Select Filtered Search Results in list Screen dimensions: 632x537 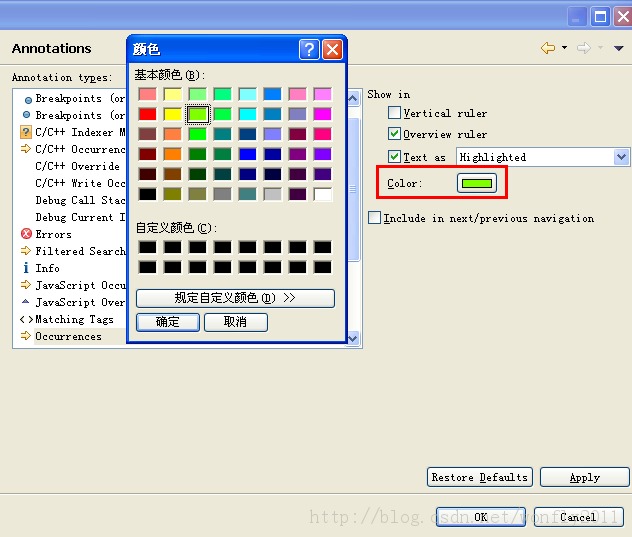80,251
